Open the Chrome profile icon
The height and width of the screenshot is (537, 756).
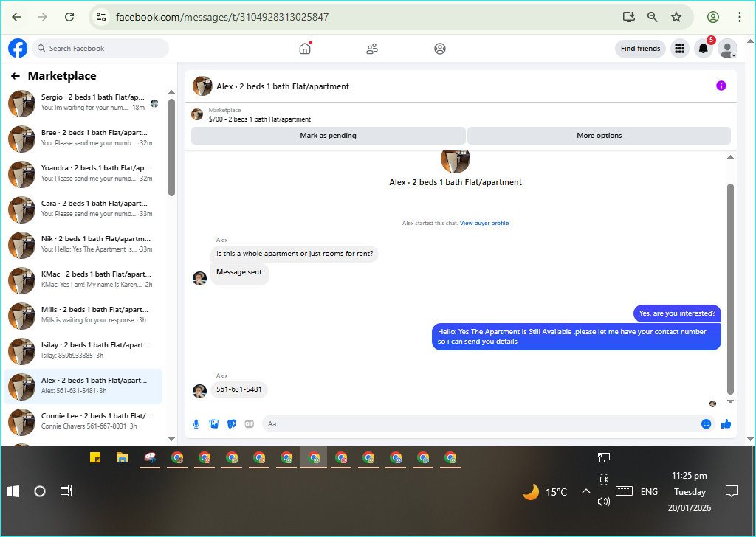(713, 17)
